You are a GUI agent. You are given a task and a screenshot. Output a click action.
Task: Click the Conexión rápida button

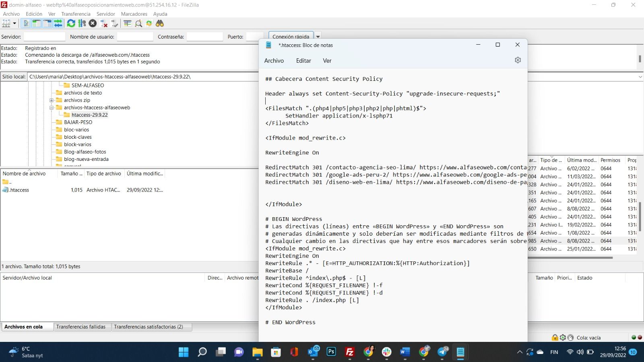pyautogui.click(x=291, y=36)
